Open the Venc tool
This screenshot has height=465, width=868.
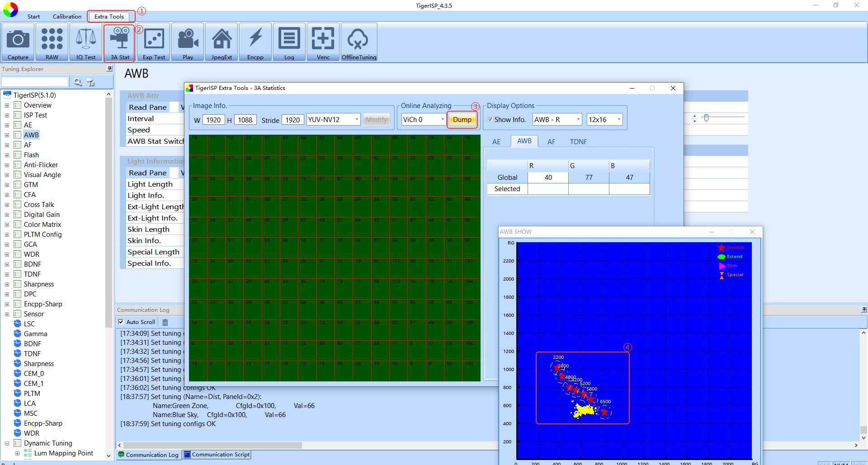tap(323, 42)
